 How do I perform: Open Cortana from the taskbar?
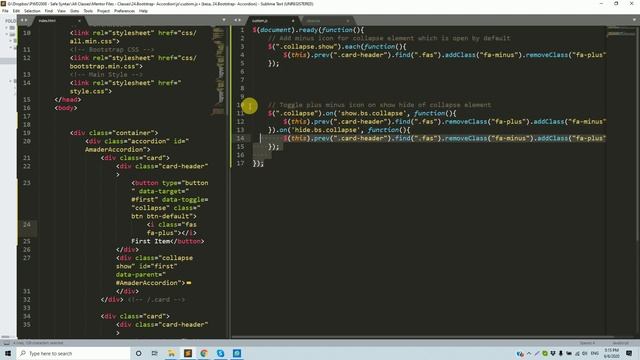(x=138, y=353)
